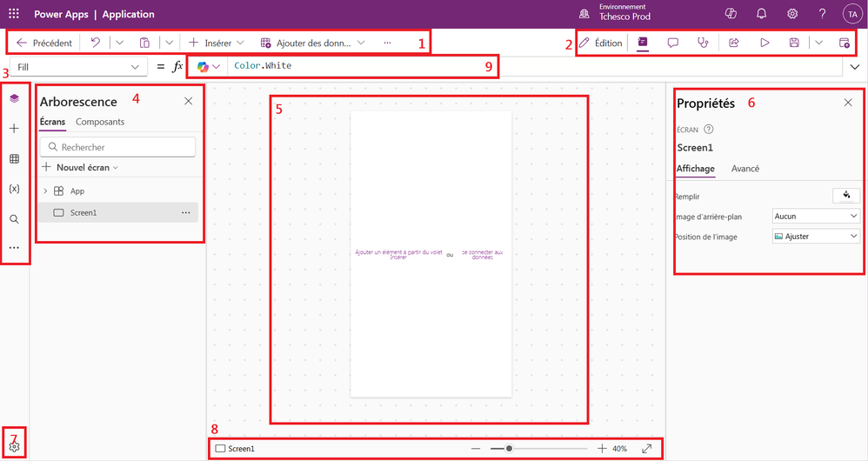The width and height of the screenshot is (868, 461).
Task: Save the app with disk icon
Action: click(794, 43)
